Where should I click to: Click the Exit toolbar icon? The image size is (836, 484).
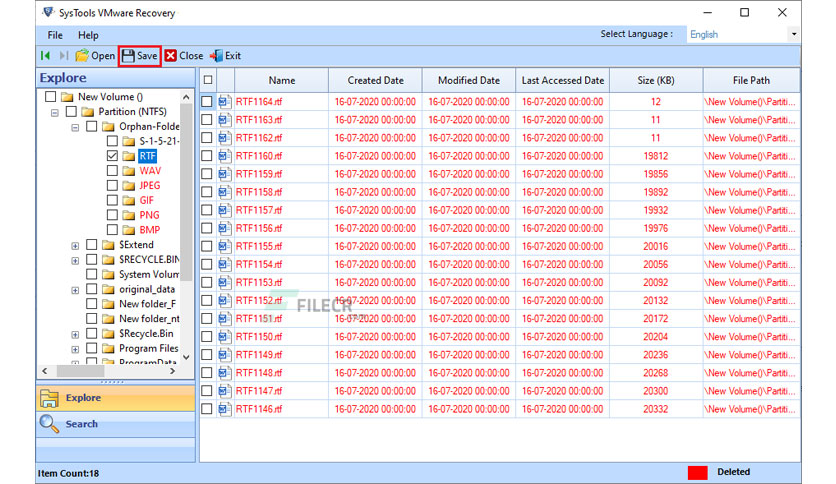click(216, 55)
